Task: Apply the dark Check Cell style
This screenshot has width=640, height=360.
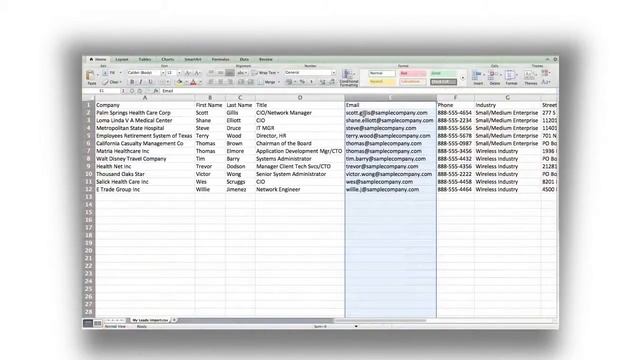Action: 443,82
